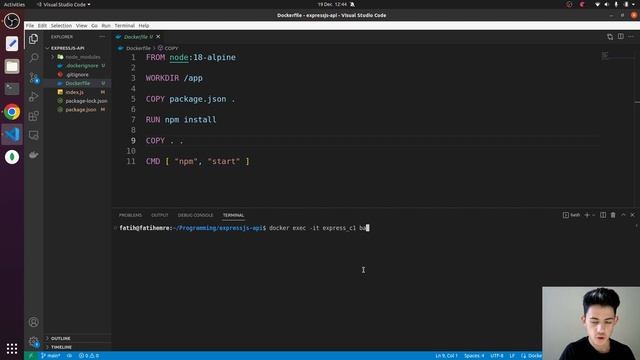Open the Terminal dock icon
The image size is (640, 360).
coord(12,89)
